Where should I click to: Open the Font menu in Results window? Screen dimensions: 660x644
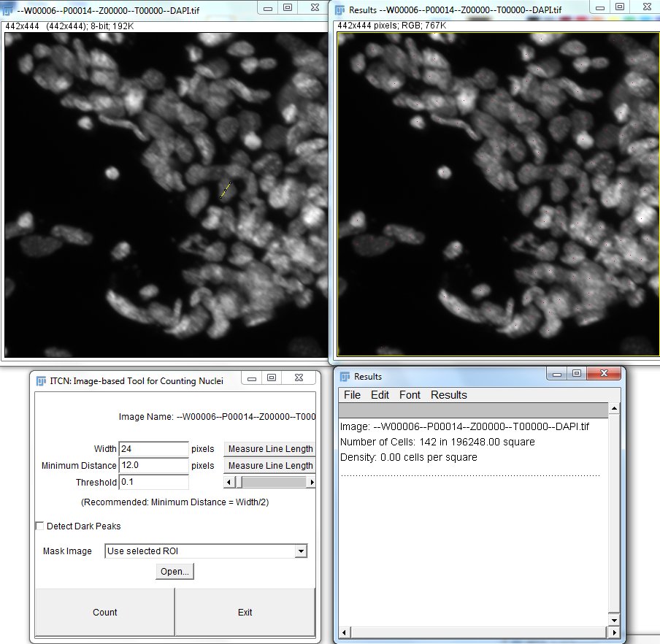[410, 395]
